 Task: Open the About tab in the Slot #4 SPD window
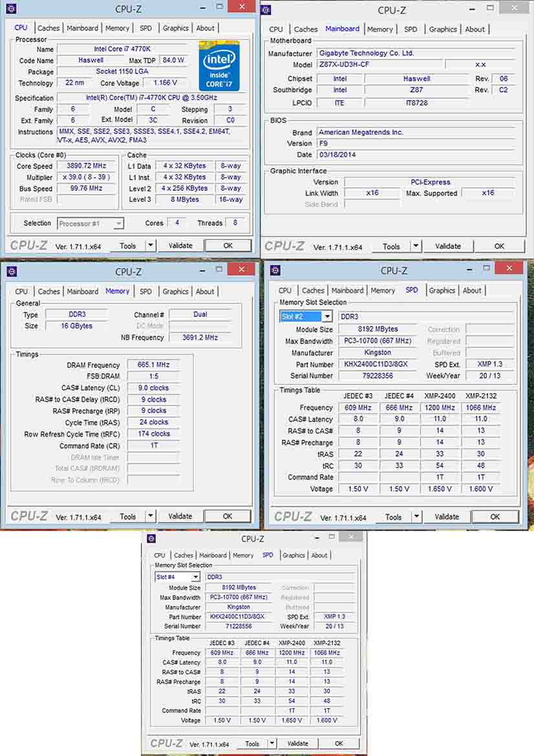[x=319, y=556]
